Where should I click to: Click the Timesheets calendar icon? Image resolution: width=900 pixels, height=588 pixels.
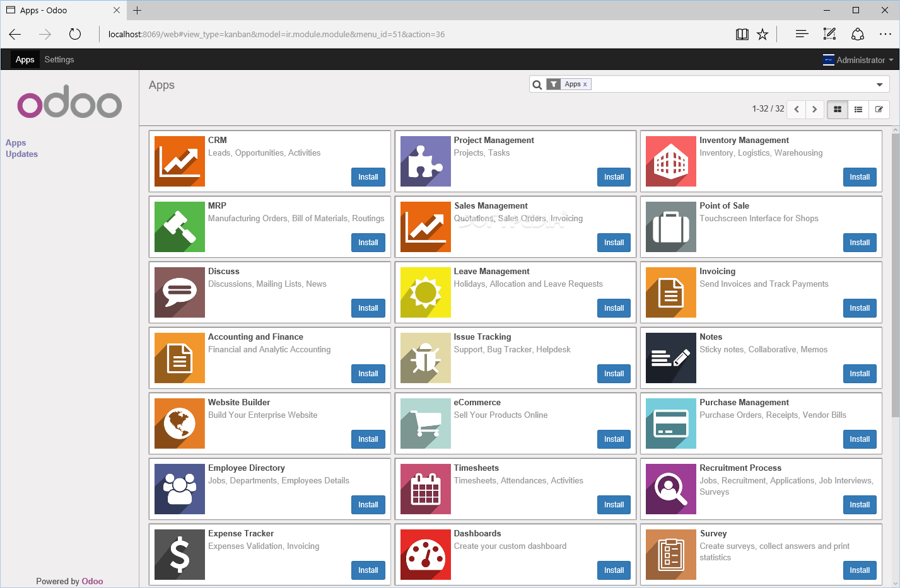click(425, 488)
